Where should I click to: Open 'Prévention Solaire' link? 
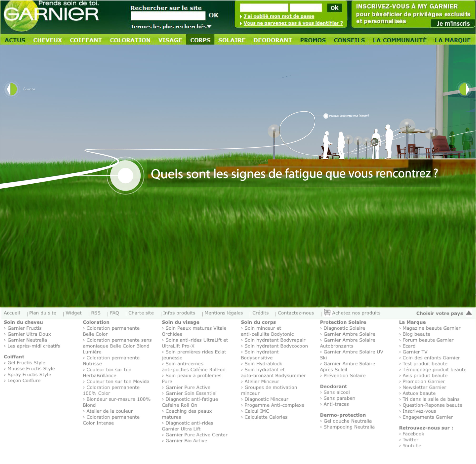(x=345, y=375)
